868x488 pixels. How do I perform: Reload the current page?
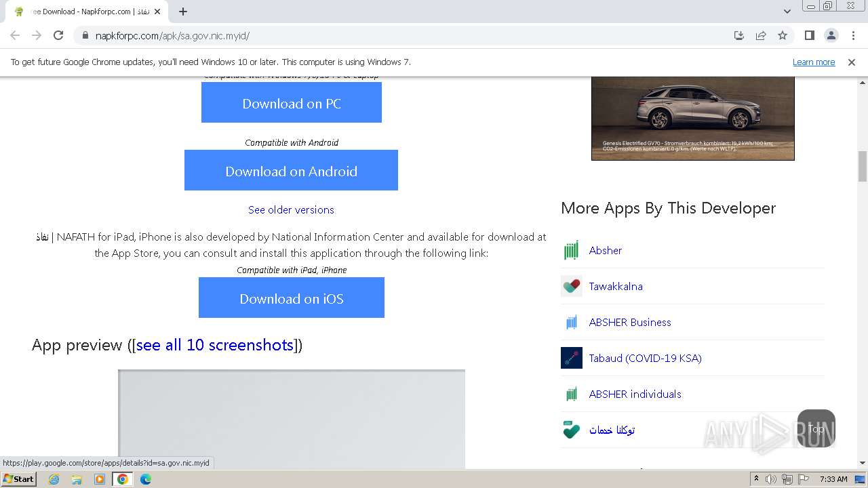(58, 36)
